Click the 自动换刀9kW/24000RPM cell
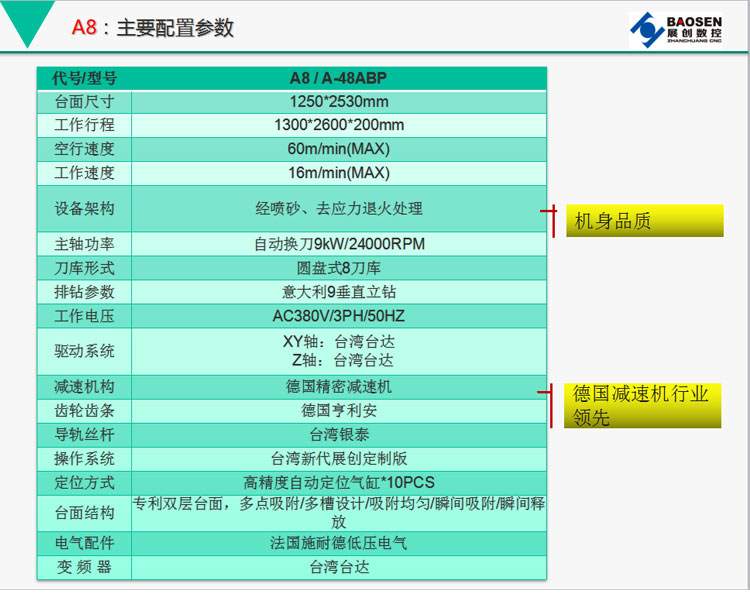The image size is (750, 610). (338, 244)
